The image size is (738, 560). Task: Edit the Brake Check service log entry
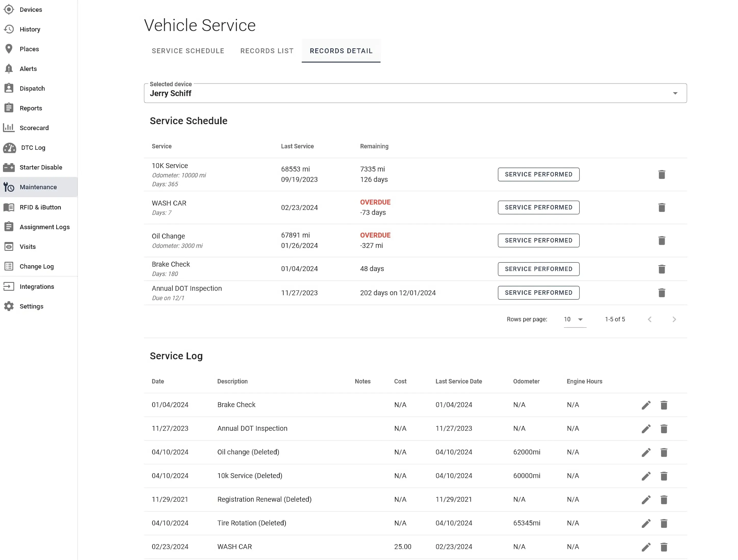click(x=646, y=405)
